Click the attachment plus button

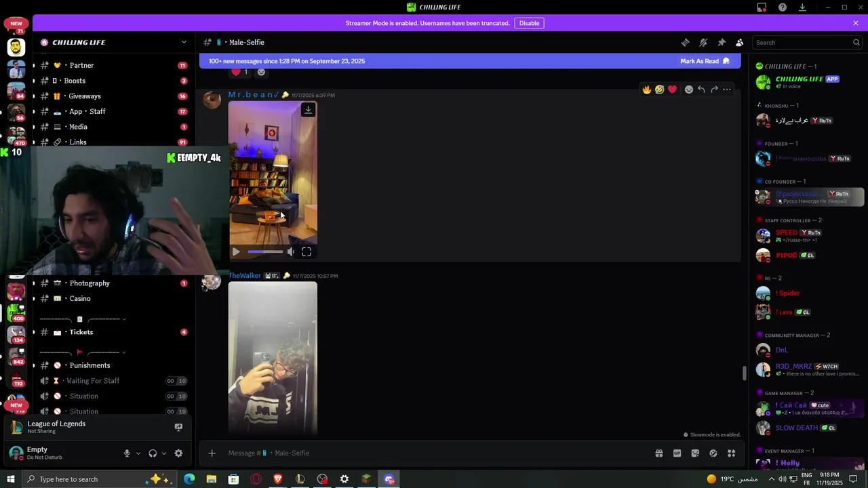point(212,453)
